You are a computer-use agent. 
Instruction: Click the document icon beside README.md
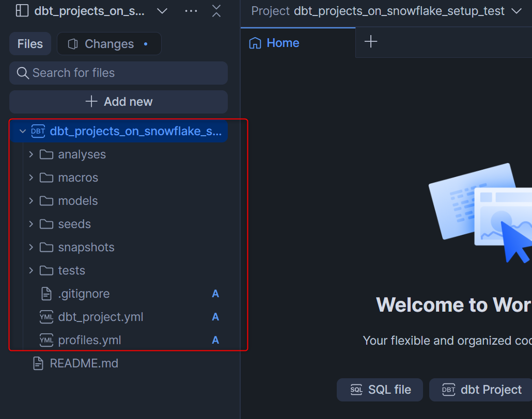[38, 363]
